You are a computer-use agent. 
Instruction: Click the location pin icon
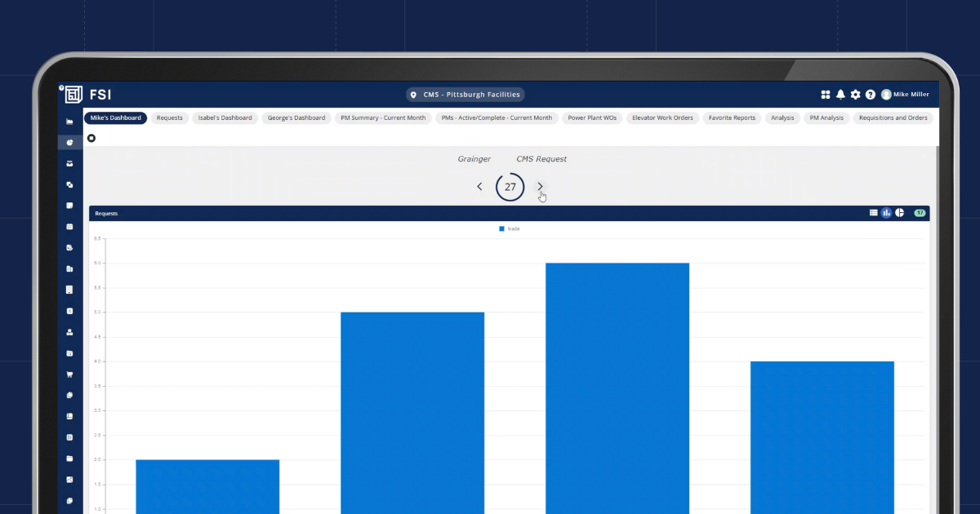[x=413, y=95]
